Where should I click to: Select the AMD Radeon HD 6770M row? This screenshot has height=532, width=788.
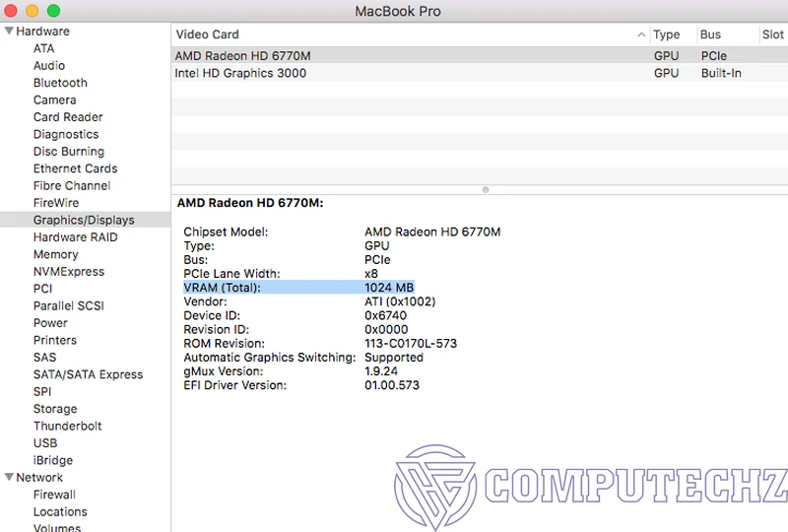[480, 56]
